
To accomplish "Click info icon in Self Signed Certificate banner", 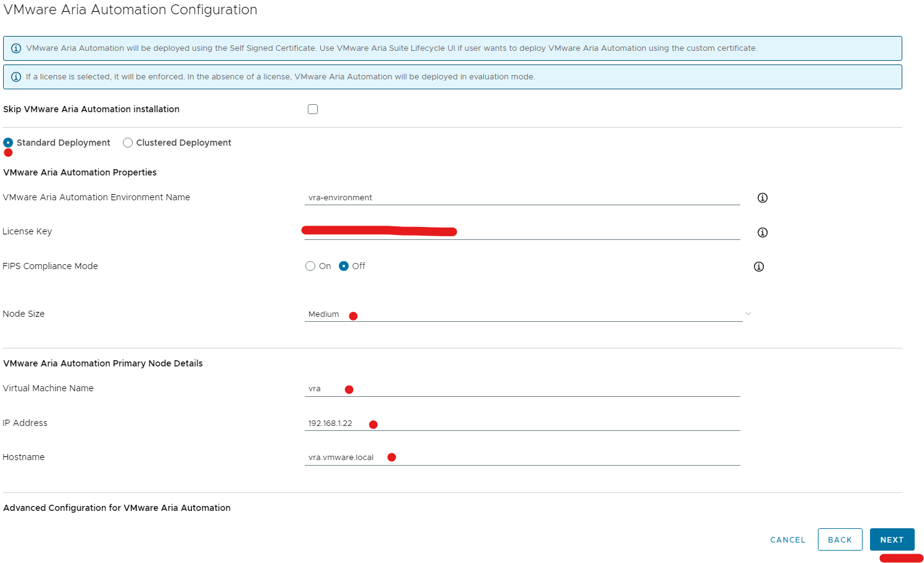I will click(x=16, y=48).
